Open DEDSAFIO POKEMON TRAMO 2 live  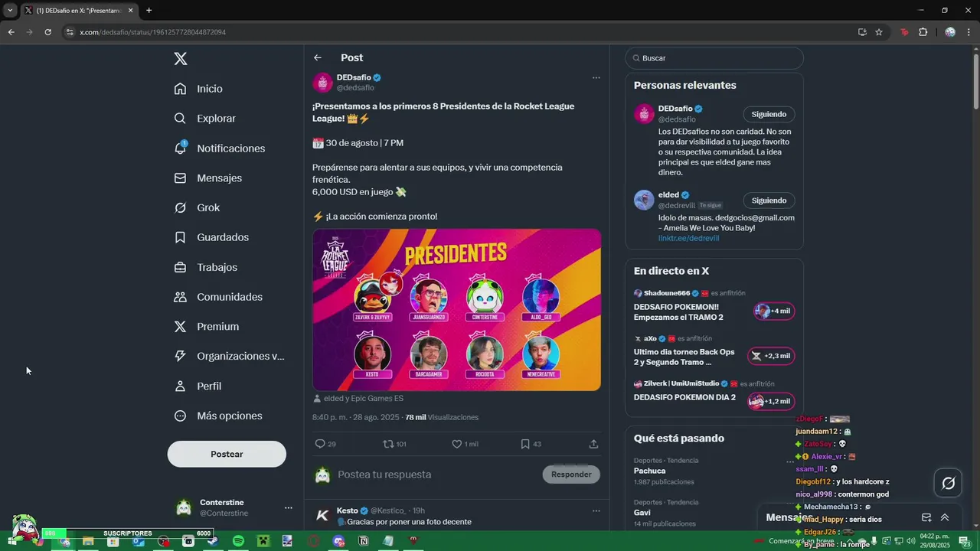click(x=714, y=305)
